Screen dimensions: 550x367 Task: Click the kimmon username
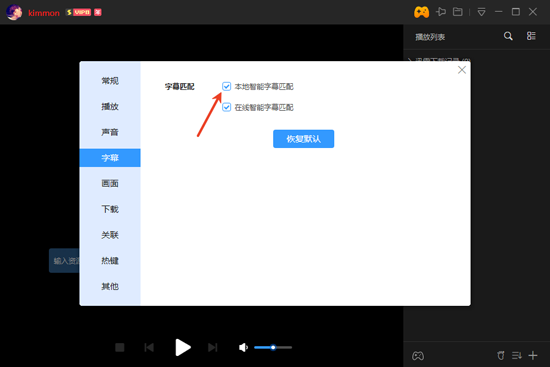[x=44, y=13]
